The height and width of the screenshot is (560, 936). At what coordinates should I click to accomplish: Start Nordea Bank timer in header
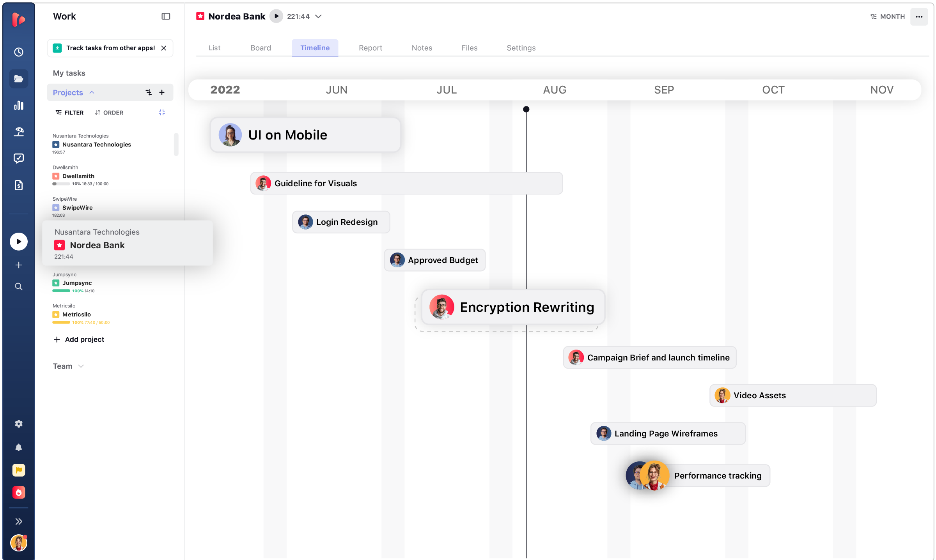tap(276, 16)
